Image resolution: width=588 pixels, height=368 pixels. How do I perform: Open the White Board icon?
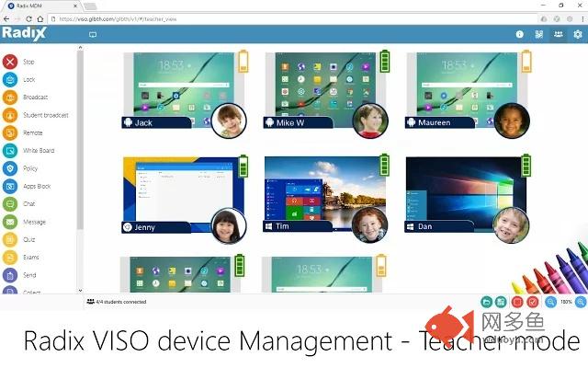point(10,151)
